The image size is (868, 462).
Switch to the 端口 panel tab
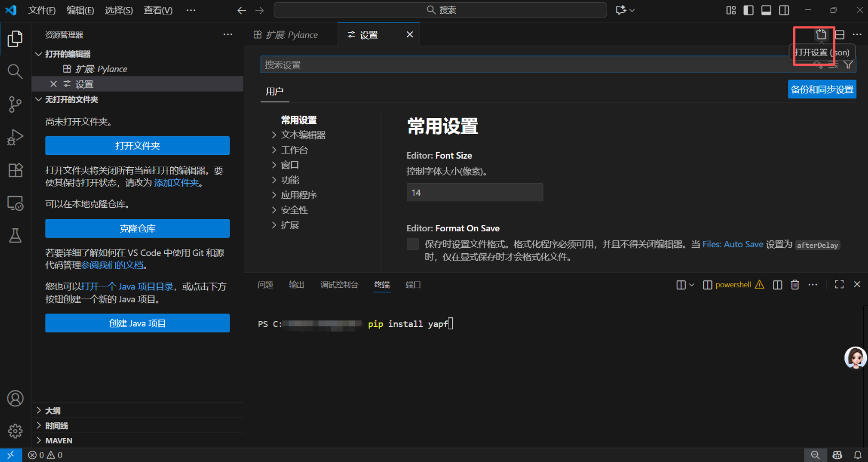pos(413,285)
